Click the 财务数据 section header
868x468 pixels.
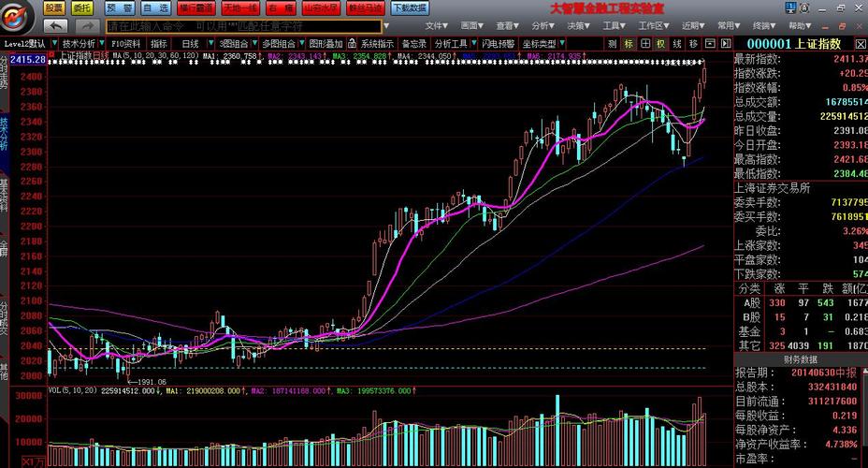click(x=801, y=360)
